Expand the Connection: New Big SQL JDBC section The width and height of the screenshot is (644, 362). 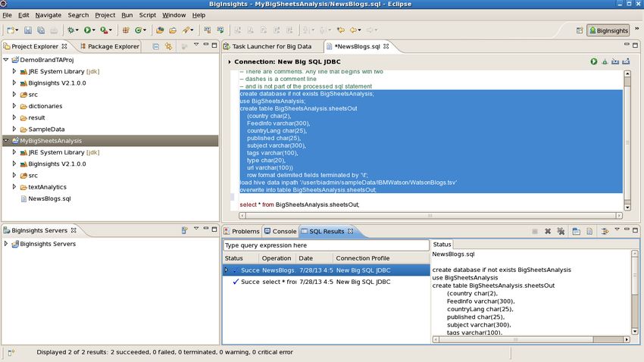click(x=229, y=62)
